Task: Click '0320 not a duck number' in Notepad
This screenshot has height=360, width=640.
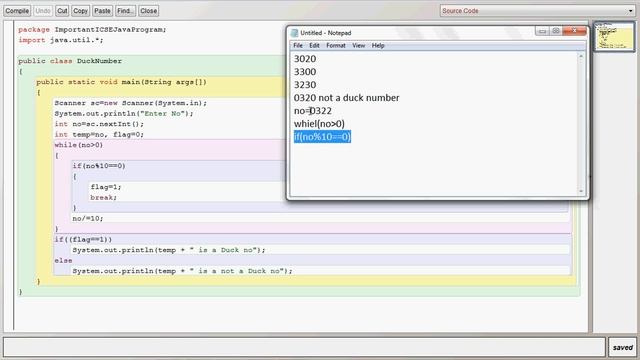Action: (x=347, y=98)
